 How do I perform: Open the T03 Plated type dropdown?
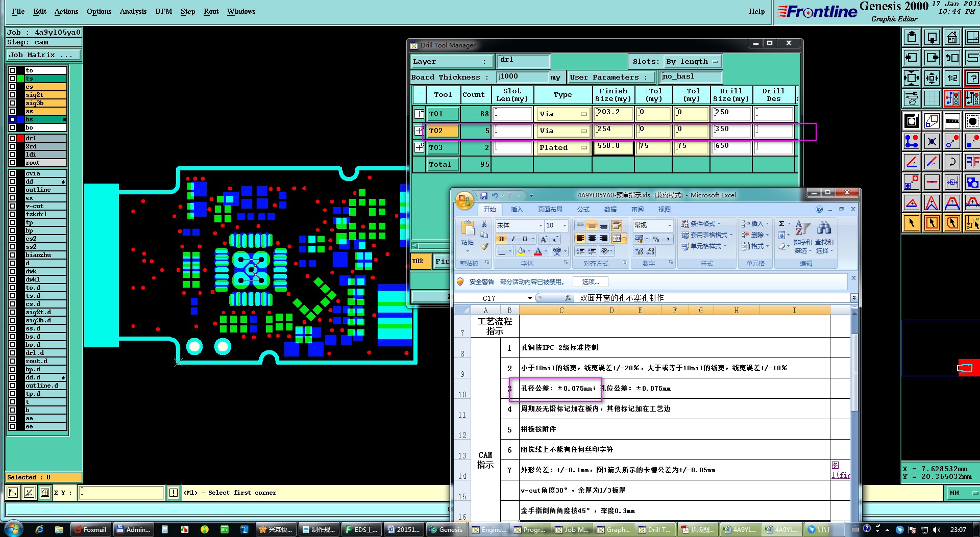coord(562,148)
